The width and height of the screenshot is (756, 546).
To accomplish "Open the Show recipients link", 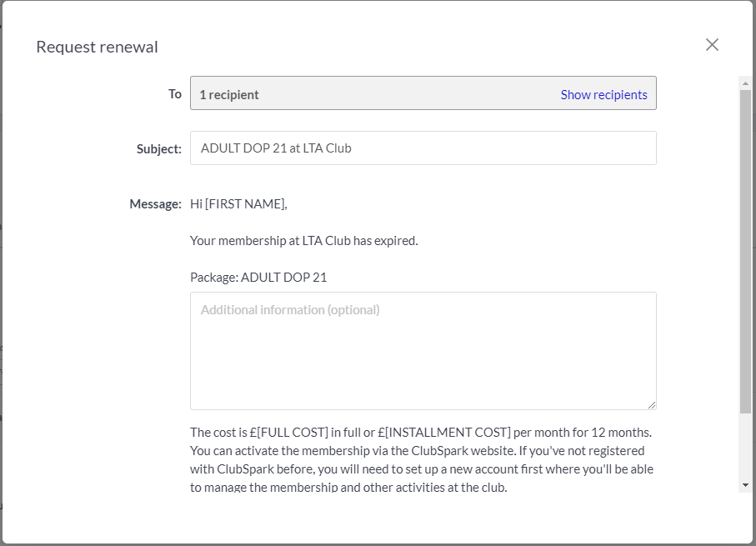I will pos(603,94).
